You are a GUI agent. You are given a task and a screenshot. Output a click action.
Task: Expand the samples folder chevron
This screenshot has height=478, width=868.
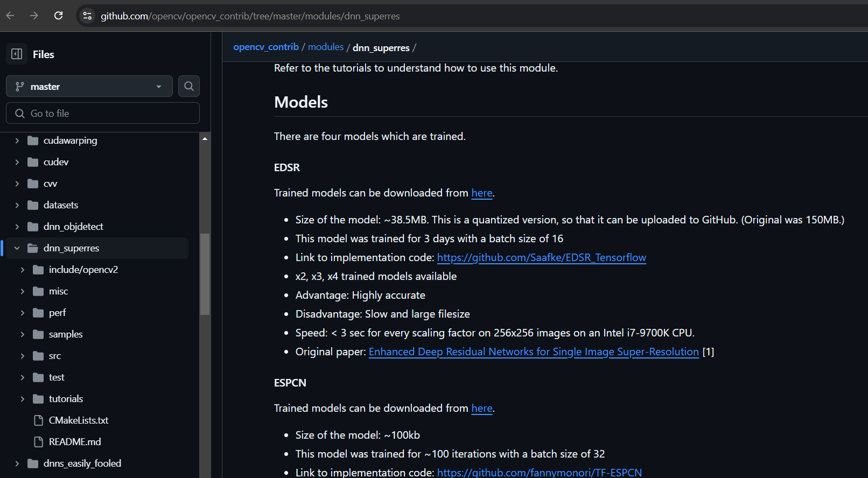[22, 334]
